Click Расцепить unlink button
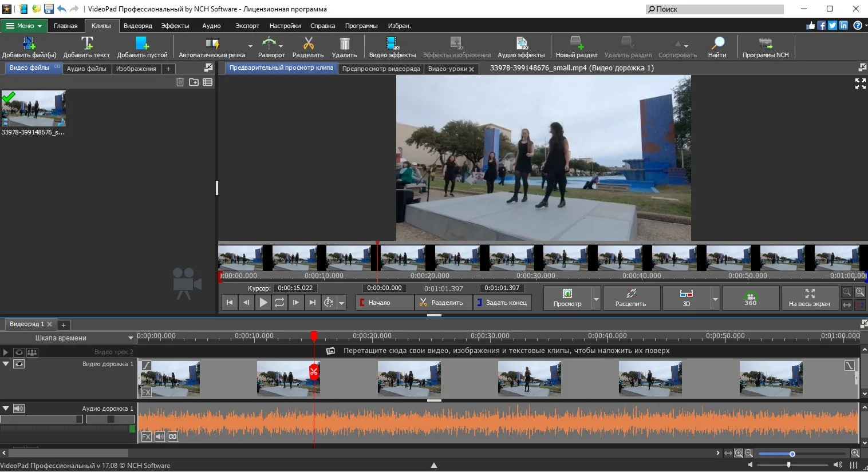The image size is (868, 472). coord(630,298)
